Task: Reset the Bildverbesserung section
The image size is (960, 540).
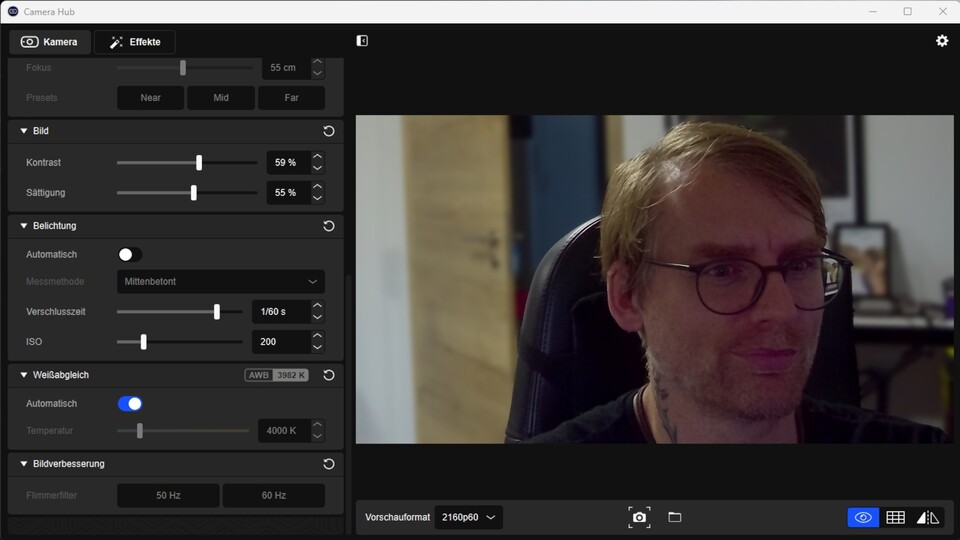Action: pyautogui.click(x=329, y=464)
